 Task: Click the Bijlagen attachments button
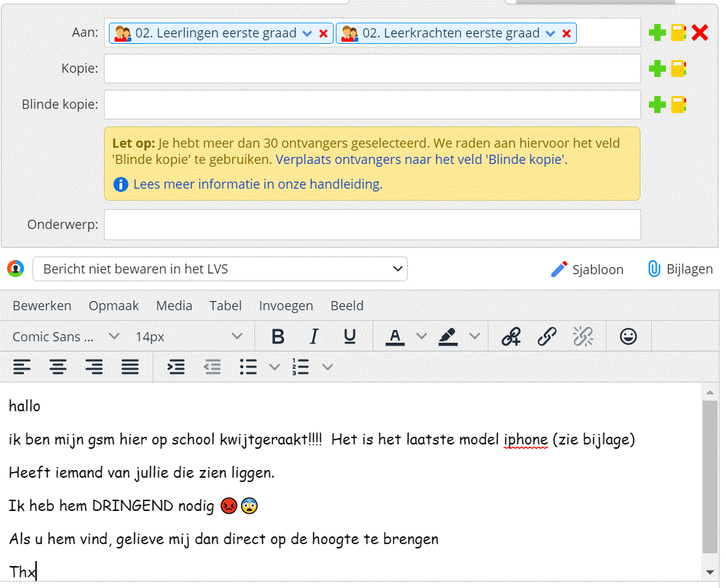click(679, 269)
